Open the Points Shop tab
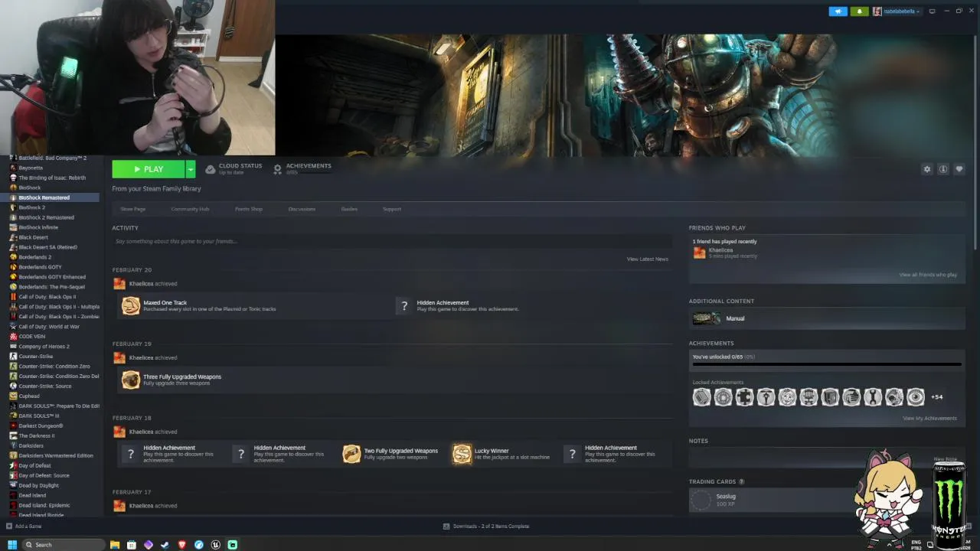The image size is (980, 551). (x=249, y=209)
